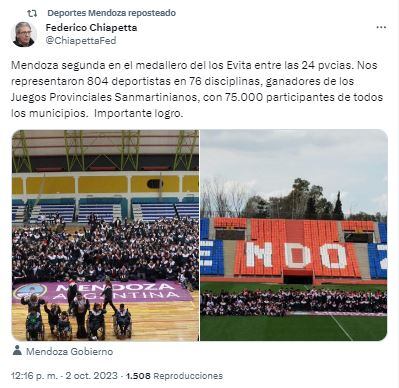Click the Deportes Mendoza reposteado label
The width and height of the screenshot is (399, 388).
112,13
